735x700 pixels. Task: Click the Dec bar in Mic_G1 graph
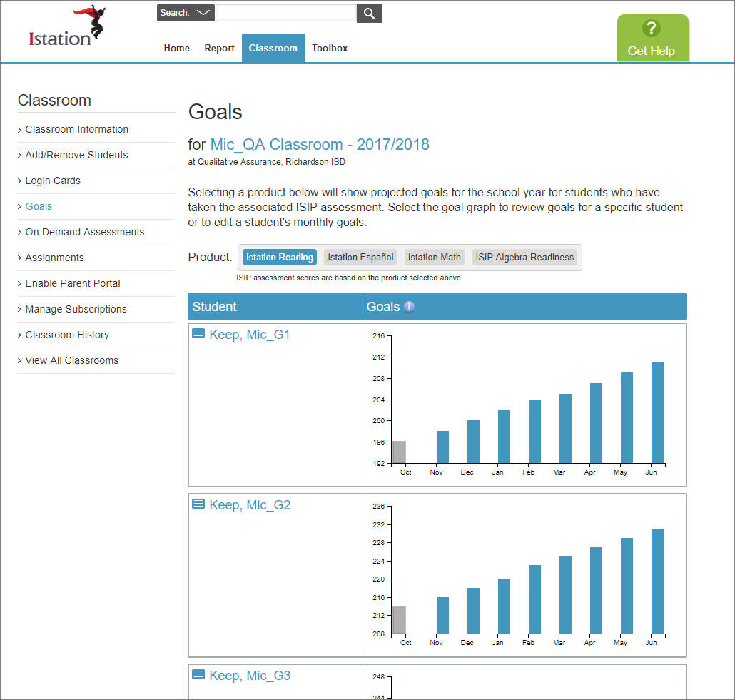coord(473,442)
